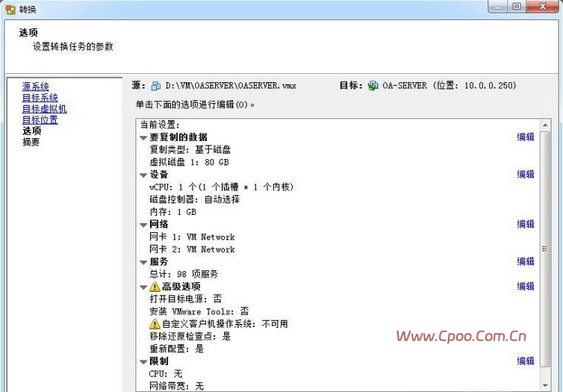Select the 摘要 step in sidebar

pos(31,142)
